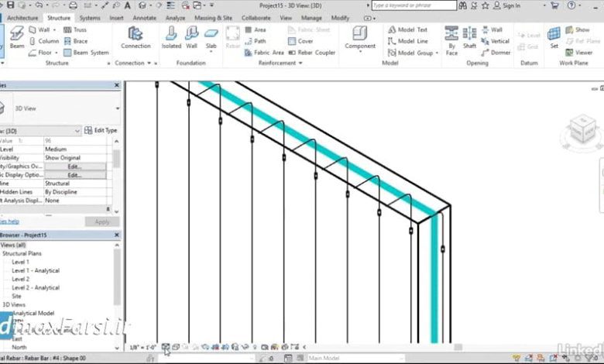The width and height of the screenshot is (604, 364).
Task: Click the ViewCube in the 3D view
Action: click(x=582, y=130)
